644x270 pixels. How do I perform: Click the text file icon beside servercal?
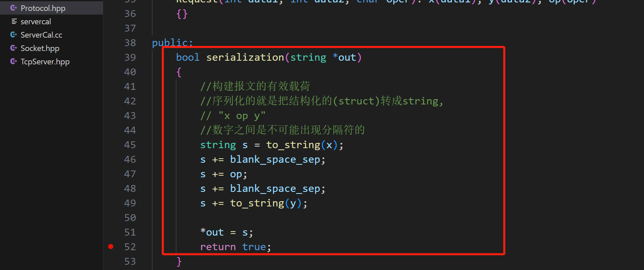click(x=14, y=21)
